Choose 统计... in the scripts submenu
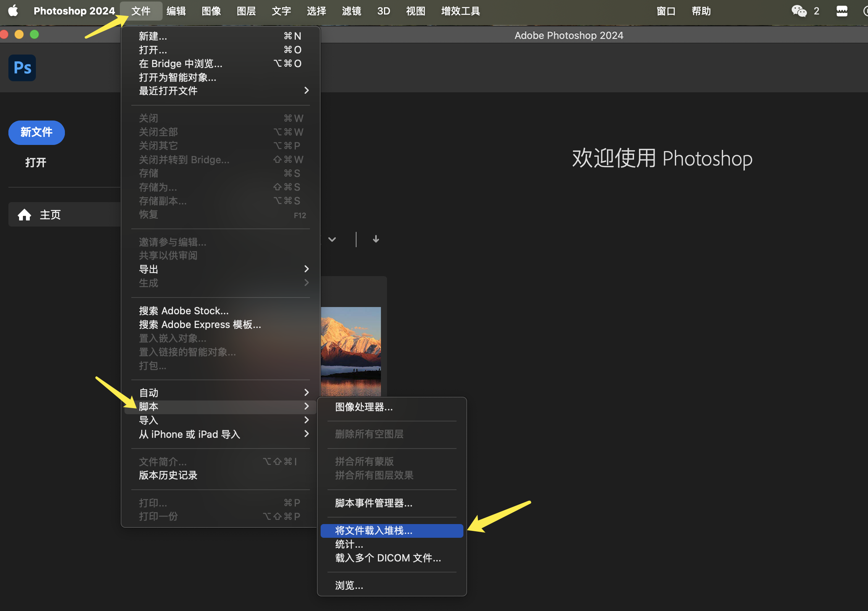This screenshot has width=868, height=611. click(392, 544)
